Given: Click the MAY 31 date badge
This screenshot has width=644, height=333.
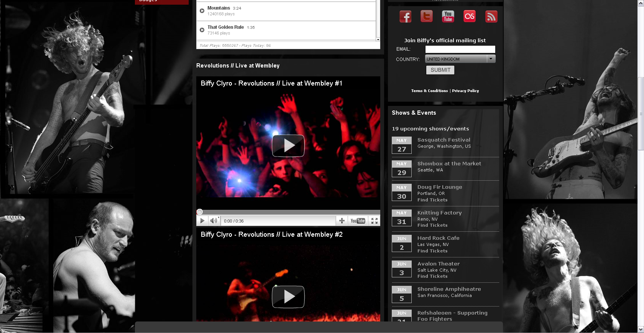Looking at the screenshot, I should [x=402, y=218].
